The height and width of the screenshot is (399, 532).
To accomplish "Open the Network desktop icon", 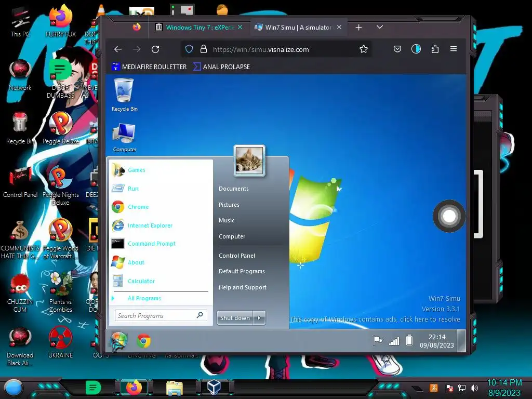I will click(20, 75).
